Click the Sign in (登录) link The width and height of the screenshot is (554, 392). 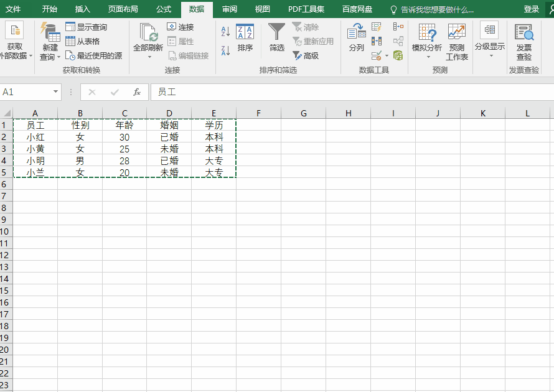[x=532, y=9]
